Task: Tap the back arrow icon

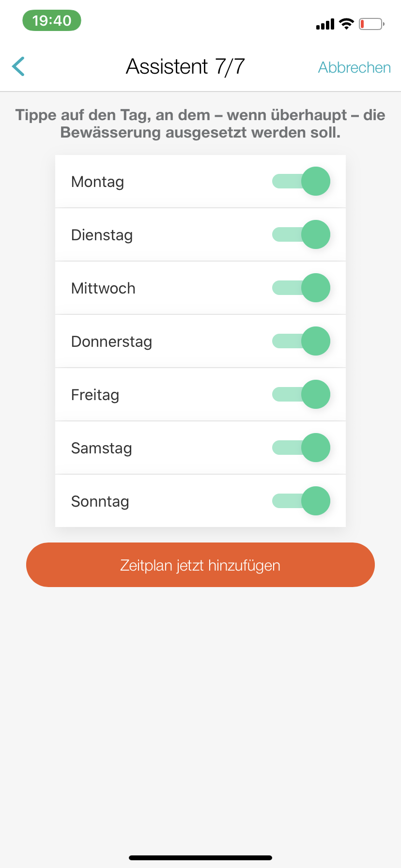Action: tap(18, 67)
